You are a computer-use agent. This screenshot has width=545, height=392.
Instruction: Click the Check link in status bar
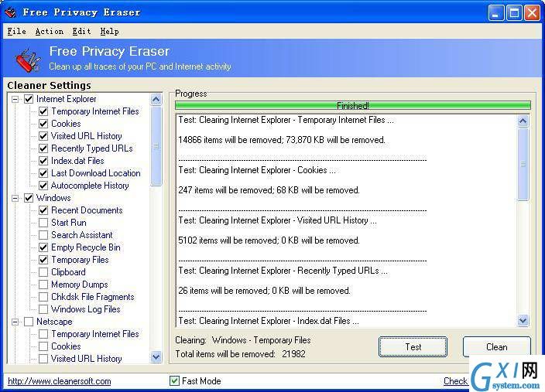(456, 381)
